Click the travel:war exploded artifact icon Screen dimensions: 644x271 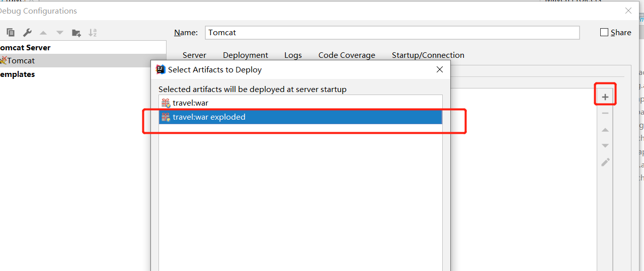[166, 117]
